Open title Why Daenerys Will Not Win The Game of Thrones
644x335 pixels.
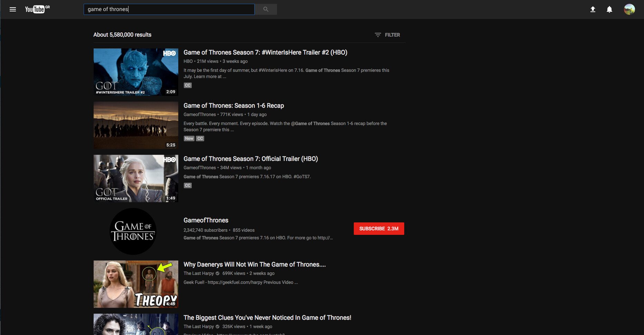click(x=255, y=265)
